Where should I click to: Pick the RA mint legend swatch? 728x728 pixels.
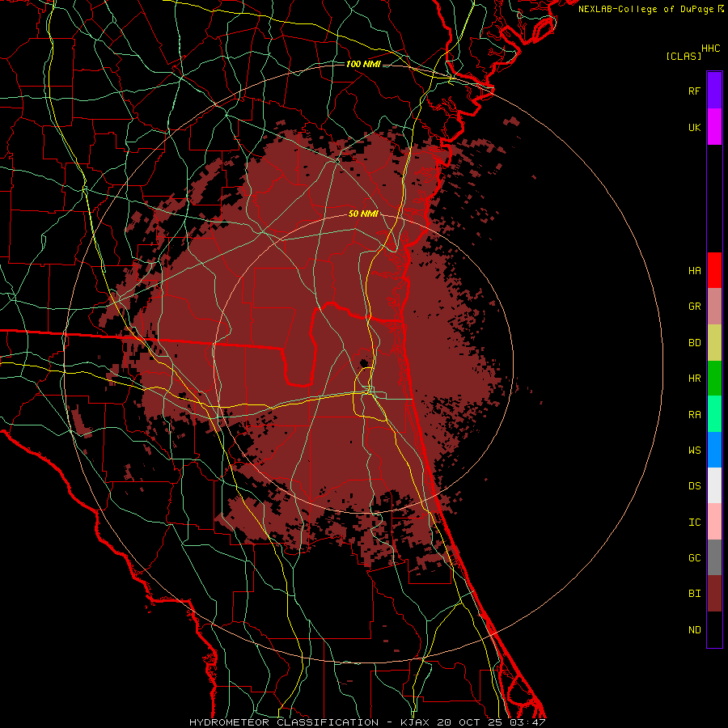coord(714,414)
